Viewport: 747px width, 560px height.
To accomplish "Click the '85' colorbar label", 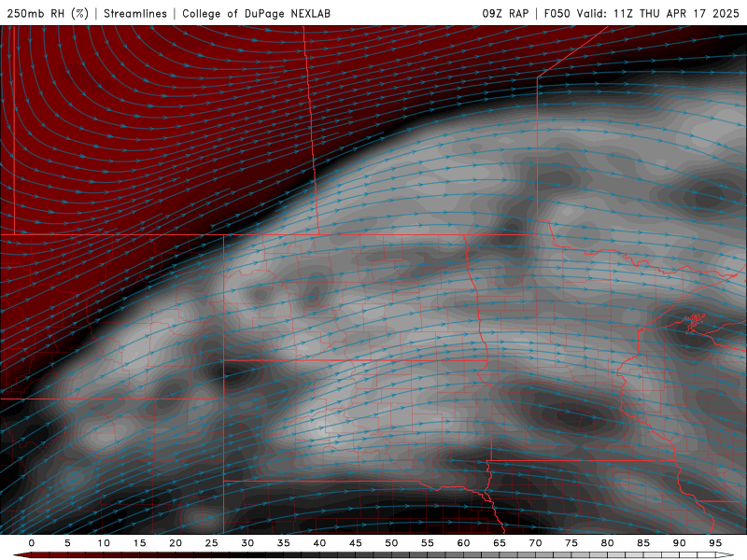I will (643, 543).
